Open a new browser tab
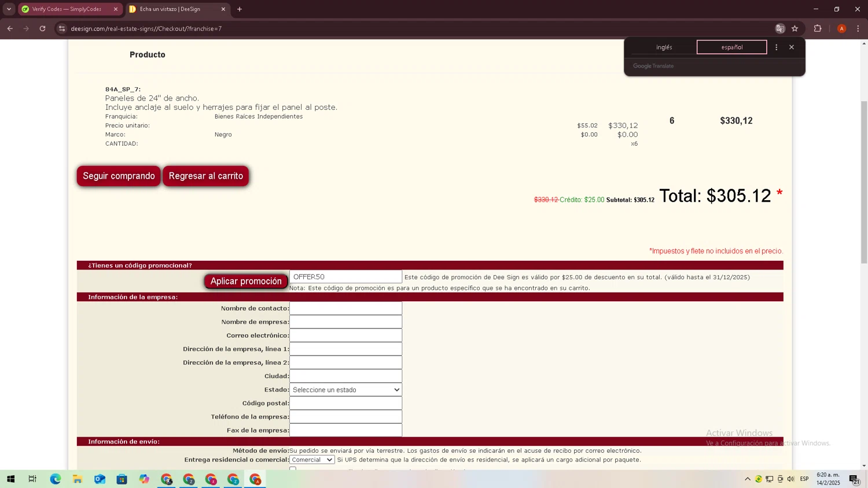868x488 pixels. coord(240,9)
